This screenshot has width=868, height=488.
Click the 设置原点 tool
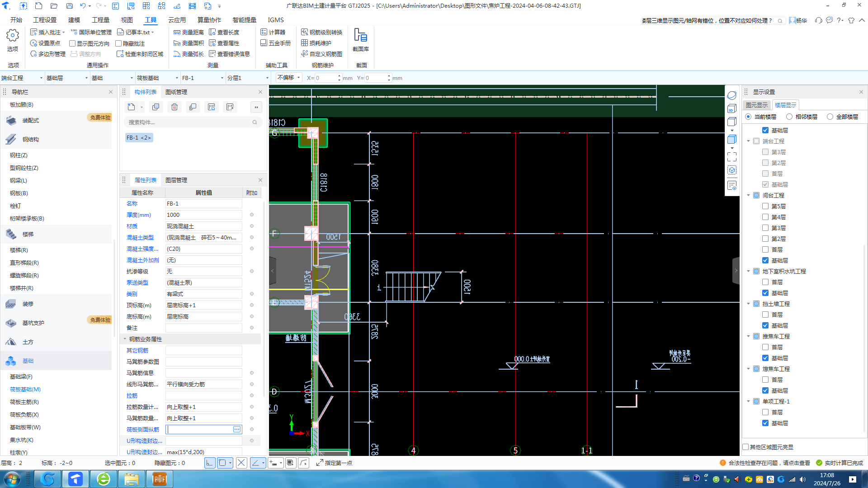point(45,43)
